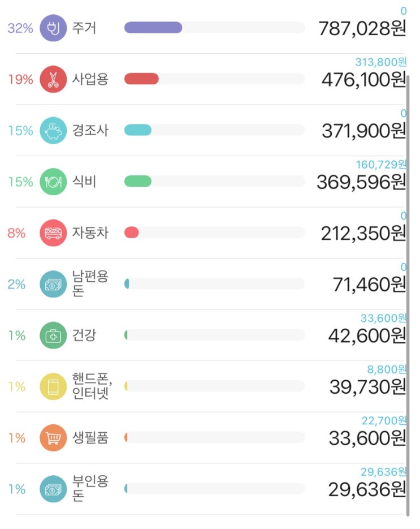This screenshot has width=420, height=529.
Task: Tap the 부인용돈 money icon
Action: 53,489
